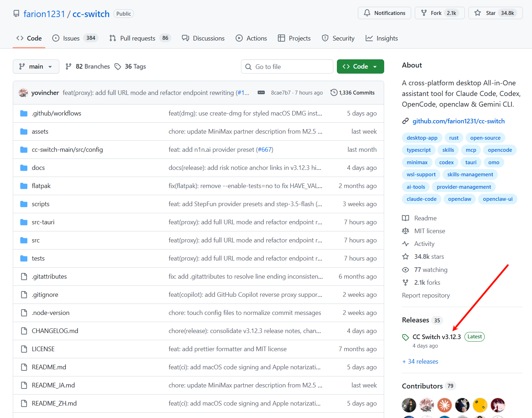The height and width of the screenshot is (418, 532).
Task: View 36 Tags
Action: tap(130, 66)
